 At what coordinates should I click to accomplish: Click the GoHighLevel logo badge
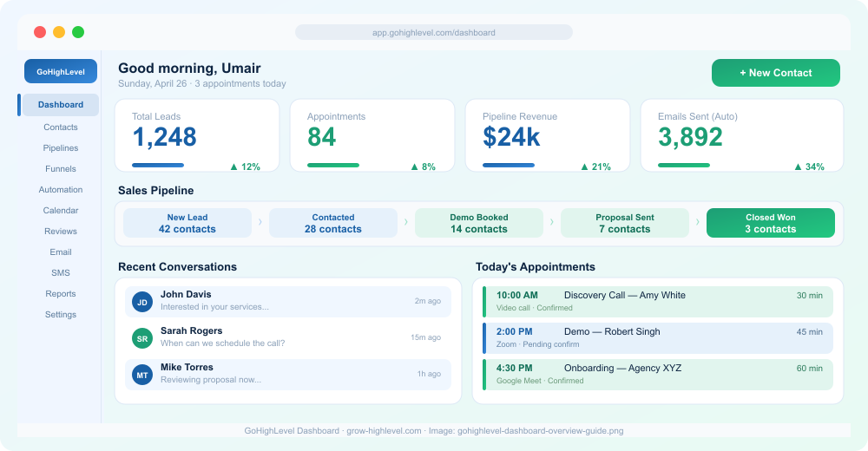61,71
